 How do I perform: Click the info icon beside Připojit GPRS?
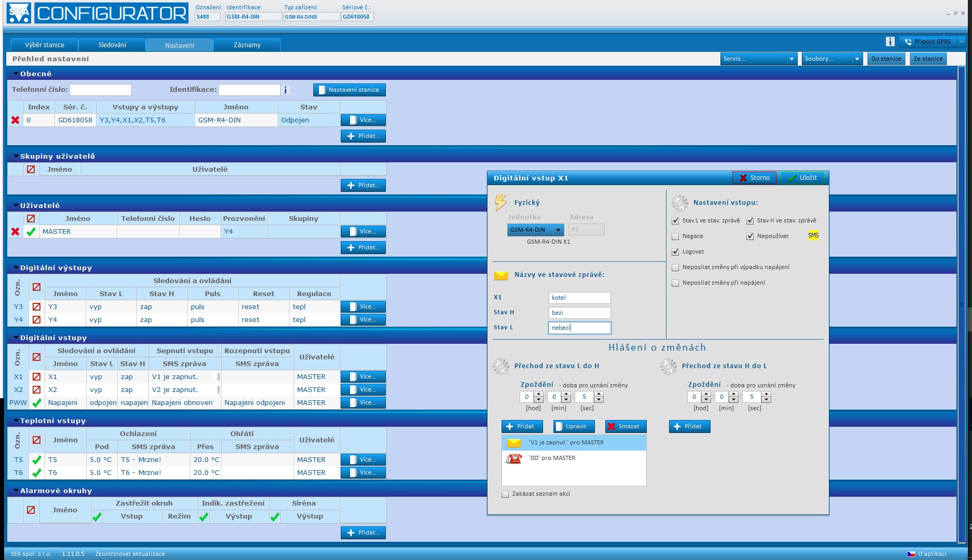pos(890,42)
